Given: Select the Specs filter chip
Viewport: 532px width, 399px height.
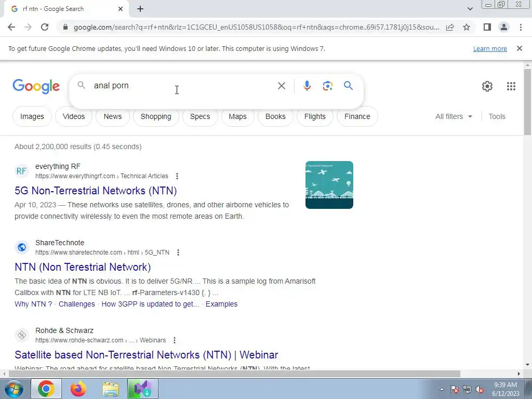Looking at the screenshot, I should (200, 116).
